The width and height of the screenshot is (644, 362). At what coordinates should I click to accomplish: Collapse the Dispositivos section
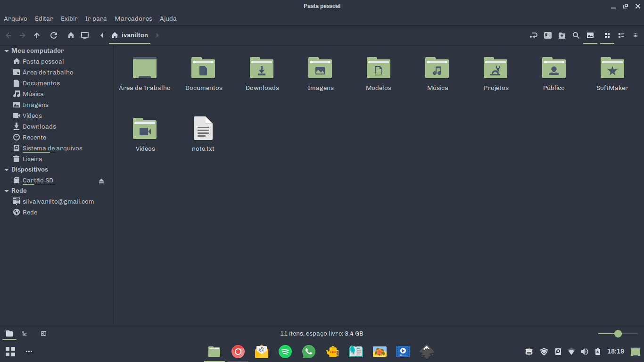pos(7,170)
